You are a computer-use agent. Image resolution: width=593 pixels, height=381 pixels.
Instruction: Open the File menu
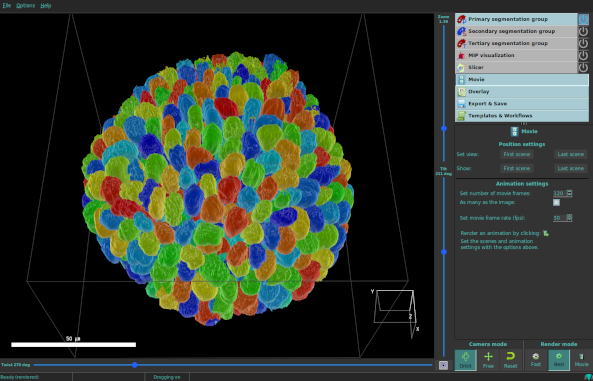[7, 6]
